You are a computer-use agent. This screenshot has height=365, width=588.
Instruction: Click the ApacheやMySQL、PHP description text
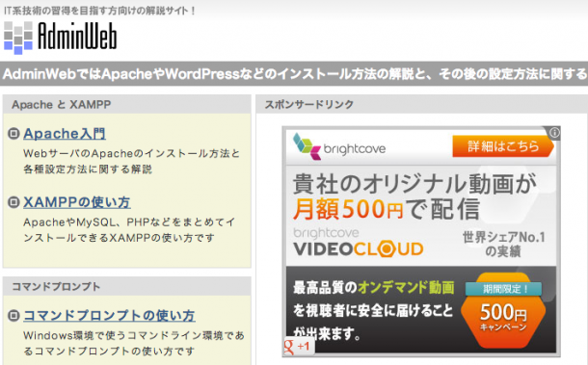click(129, 230)
